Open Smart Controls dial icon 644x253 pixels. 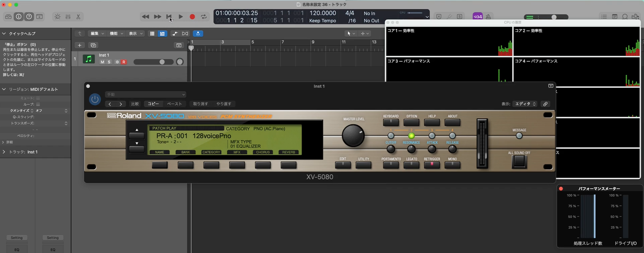click(58, 17)
